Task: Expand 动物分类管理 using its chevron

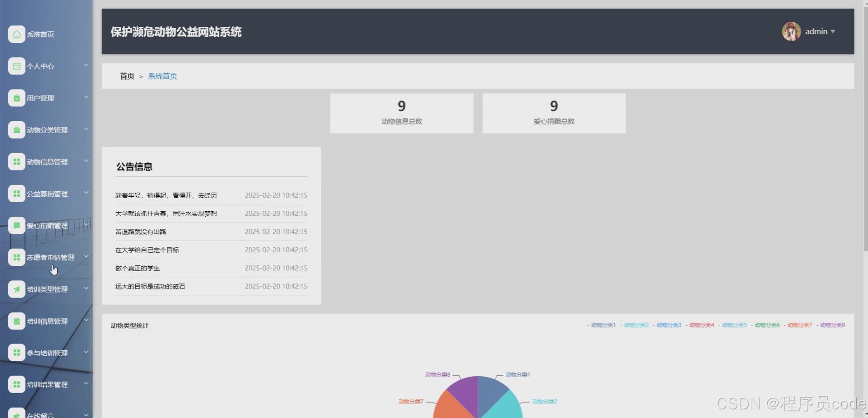Action: (86, 129)
